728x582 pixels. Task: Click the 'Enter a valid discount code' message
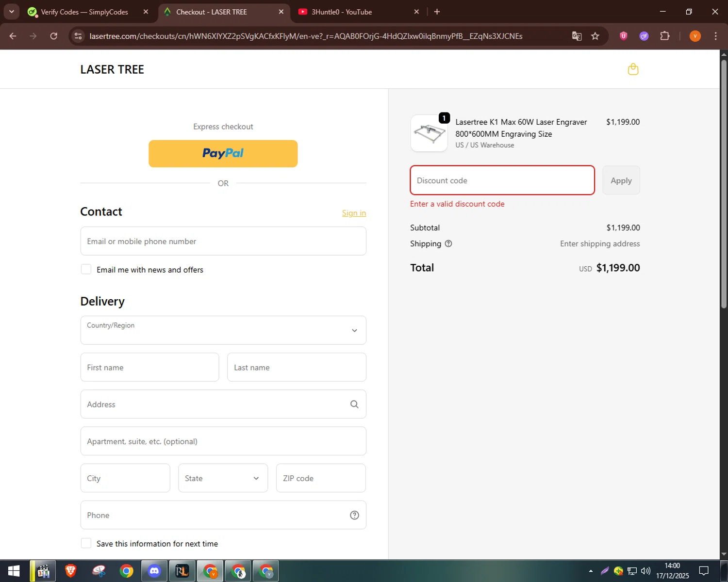457,204
